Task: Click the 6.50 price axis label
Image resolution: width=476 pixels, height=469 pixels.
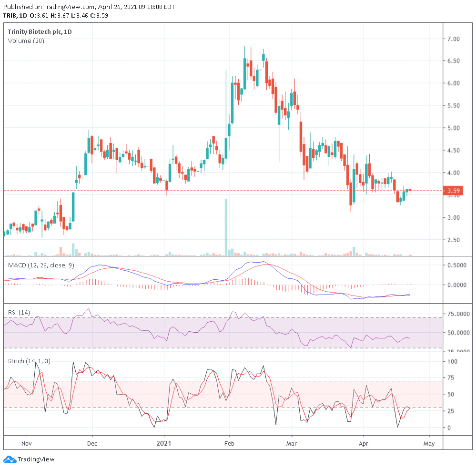Action: tap(454, 61)
